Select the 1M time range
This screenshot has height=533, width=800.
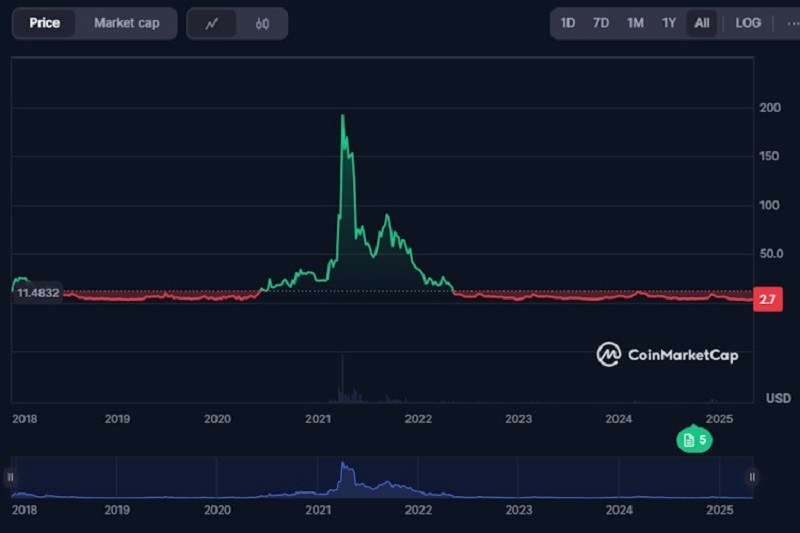634,23
